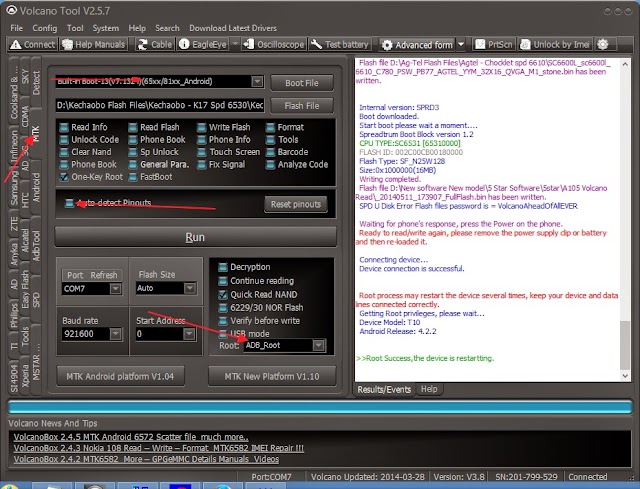Open the Config menu

tap(44, 28)
